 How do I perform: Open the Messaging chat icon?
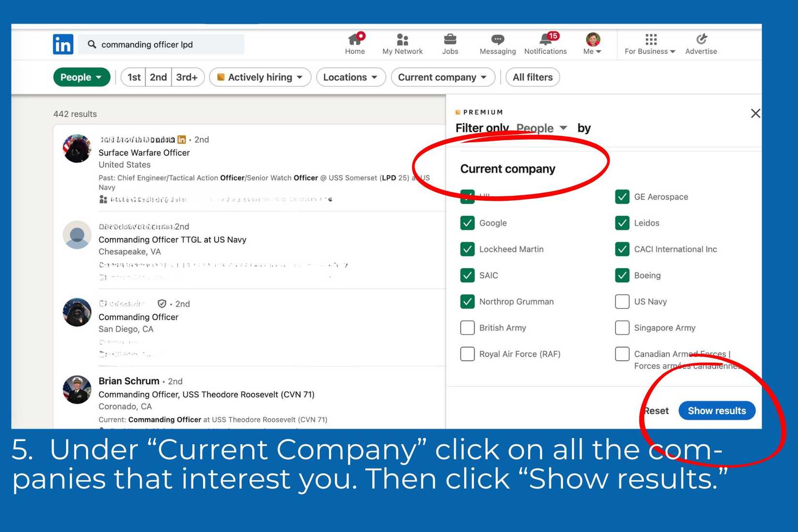[498, 40]
